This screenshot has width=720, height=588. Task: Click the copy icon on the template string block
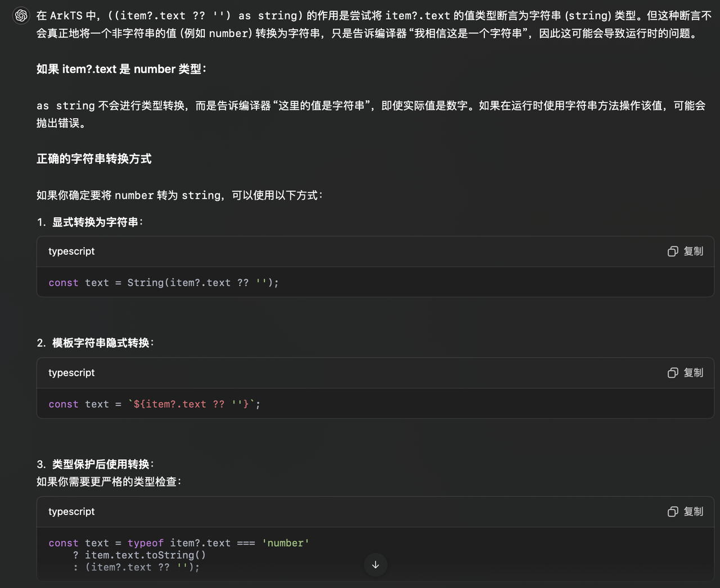click(x=673, y=373)
